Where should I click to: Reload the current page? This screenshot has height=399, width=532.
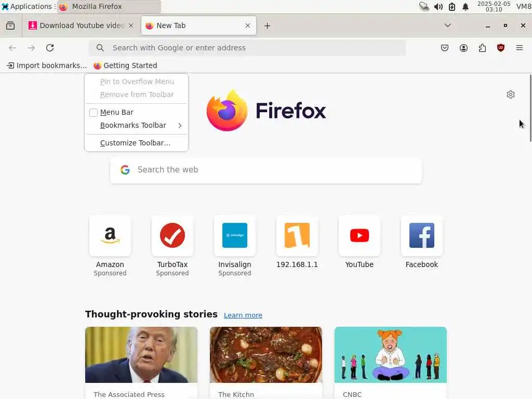[x=50, y=48]
